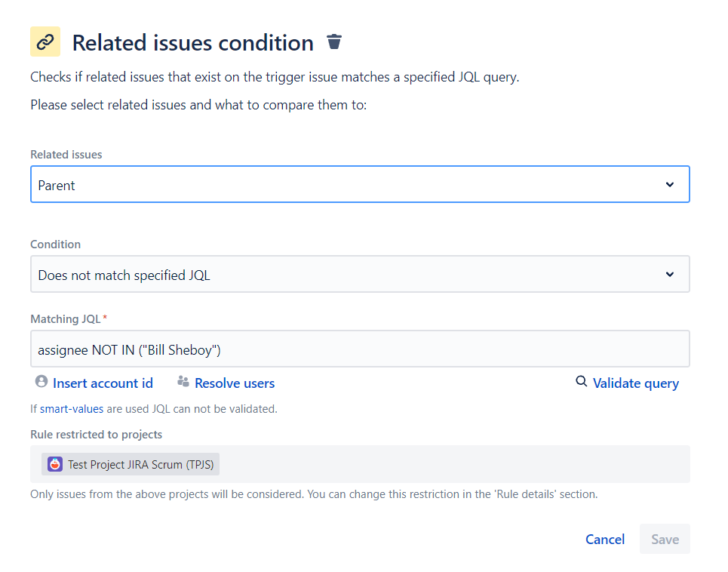This screenshot has height=572, width=728.
Task: Click the Resolve users link
Action: tap(235, 383)
